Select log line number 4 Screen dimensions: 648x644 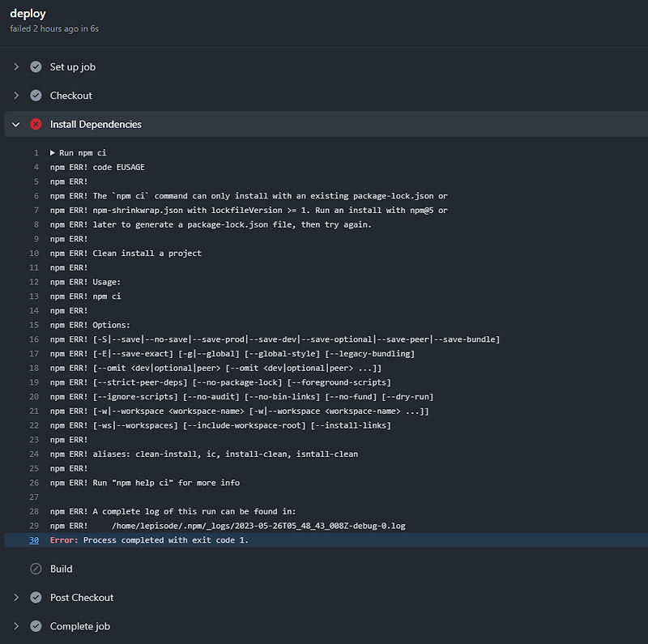[x=36, y=168]
